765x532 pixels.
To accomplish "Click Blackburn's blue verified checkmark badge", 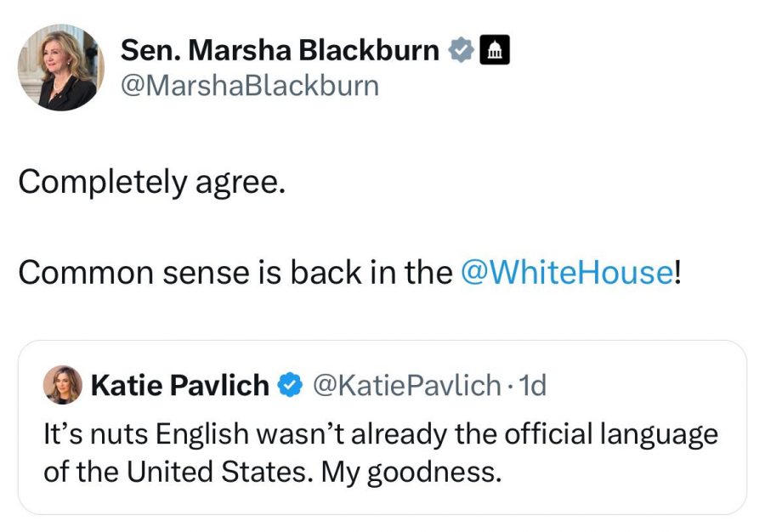I will tap(460, 51).
